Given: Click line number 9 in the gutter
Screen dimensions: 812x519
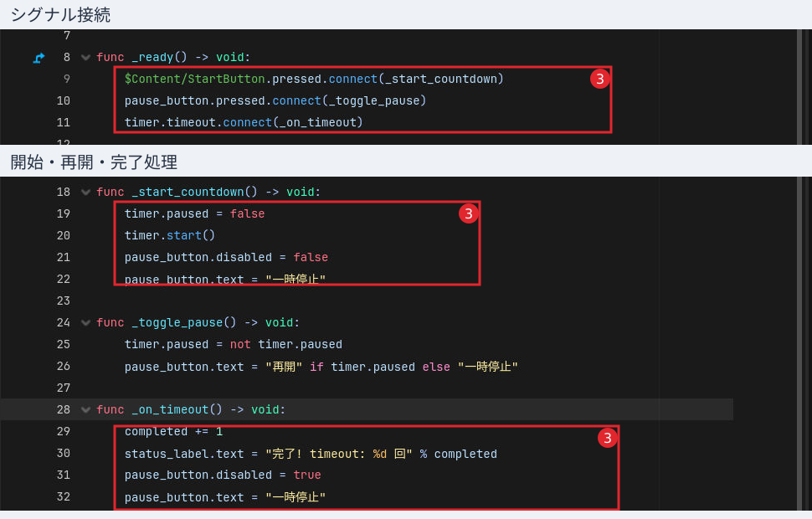Looking at the screenshot, I should pos(67,79).
